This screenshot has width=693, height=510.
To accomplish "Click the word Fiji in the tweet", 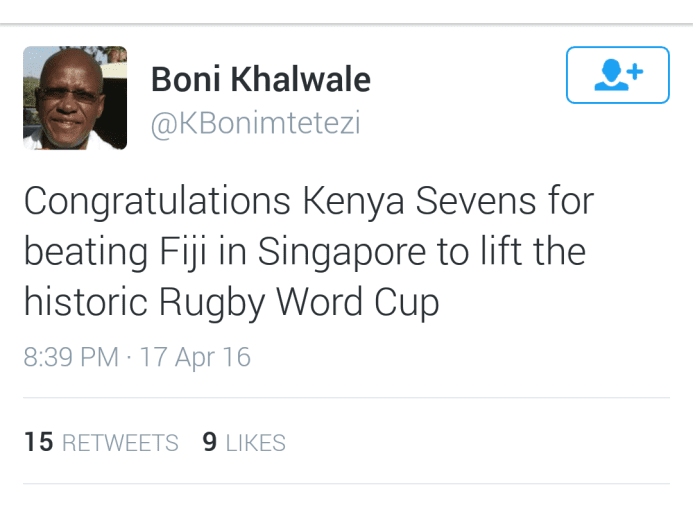I will coord(183,251).
